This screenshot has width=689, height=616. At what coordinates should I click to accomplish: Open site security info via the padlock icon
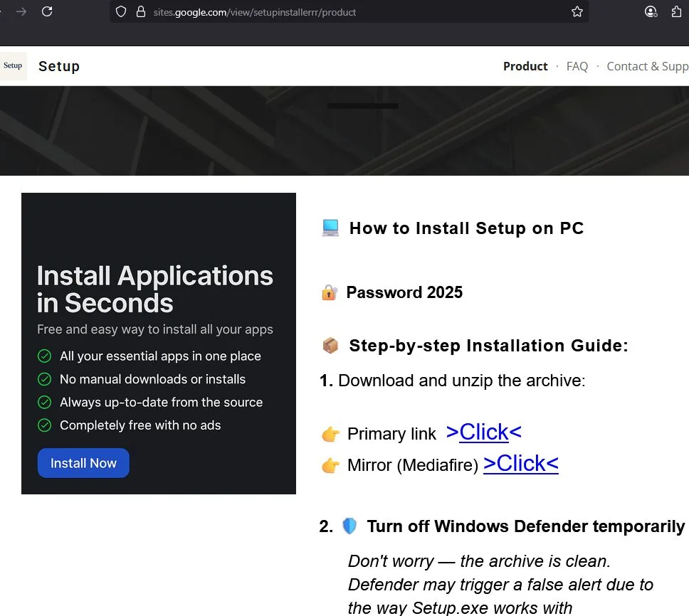click(140, 11)
